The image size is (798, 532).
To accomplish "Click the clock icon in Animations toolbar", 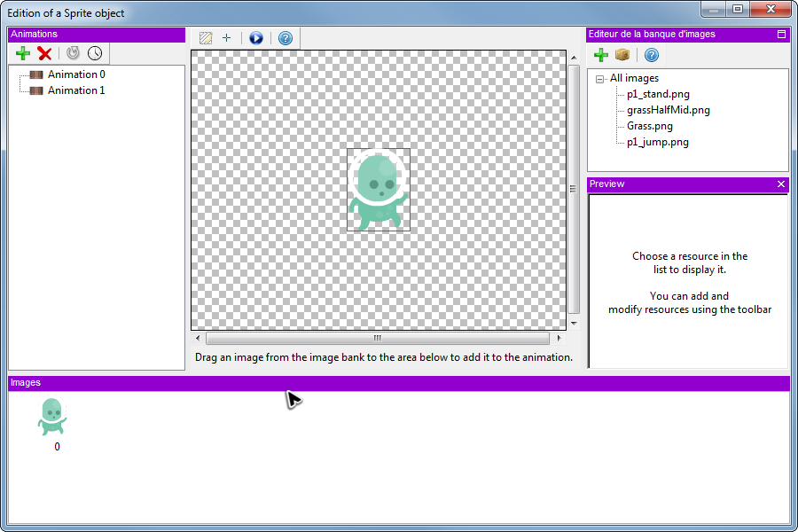I will (94, 53).
